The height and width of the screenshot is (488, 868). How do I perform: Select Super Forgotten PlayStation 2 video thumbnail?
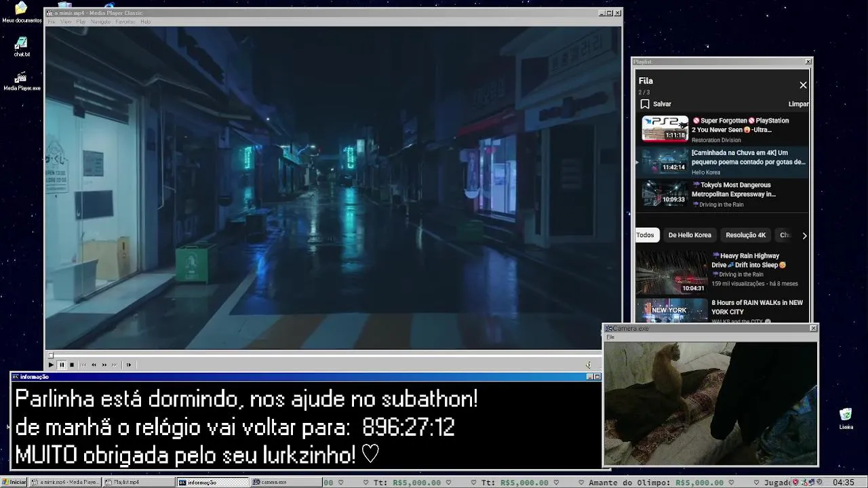tap(665, 128)
